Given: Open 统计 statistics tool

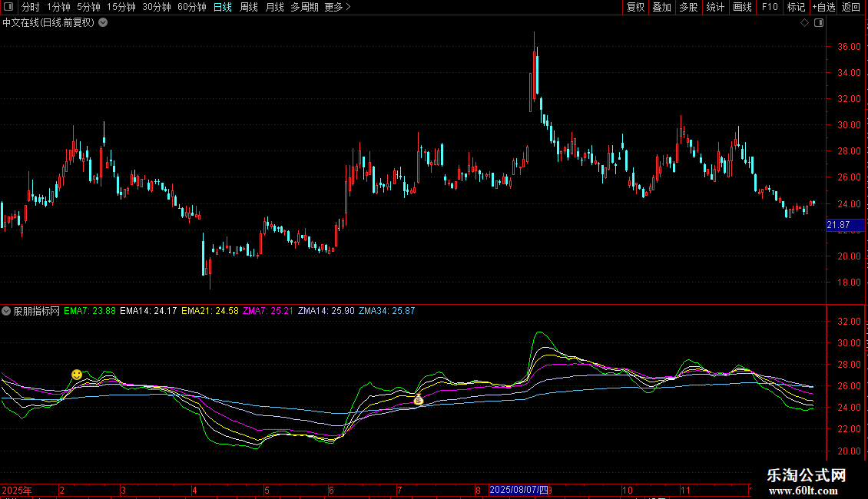Looking at the screenshot, I should (715, 7).
